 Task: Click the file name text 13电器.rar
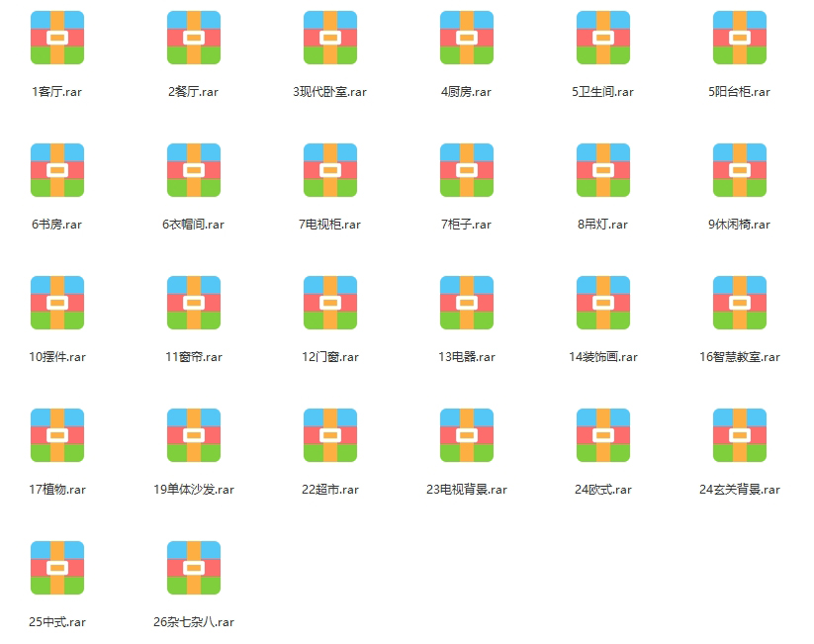(467, 357)
